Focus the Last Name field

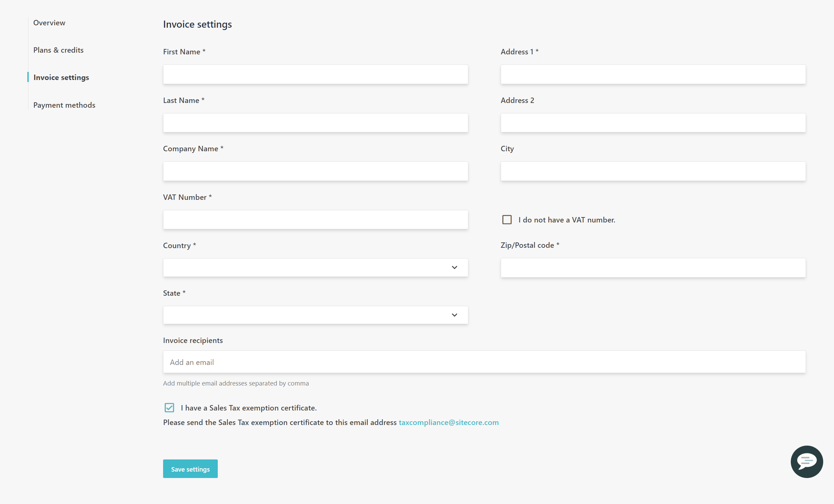[315, 123]
